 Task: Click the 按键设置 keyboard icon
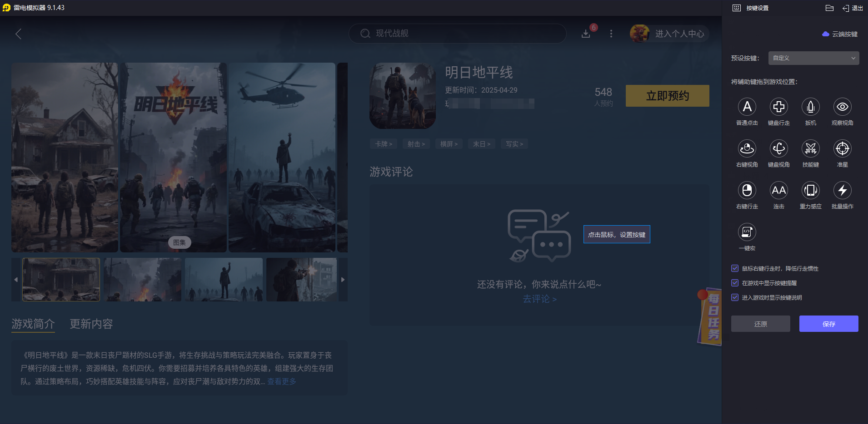[737, 8]
